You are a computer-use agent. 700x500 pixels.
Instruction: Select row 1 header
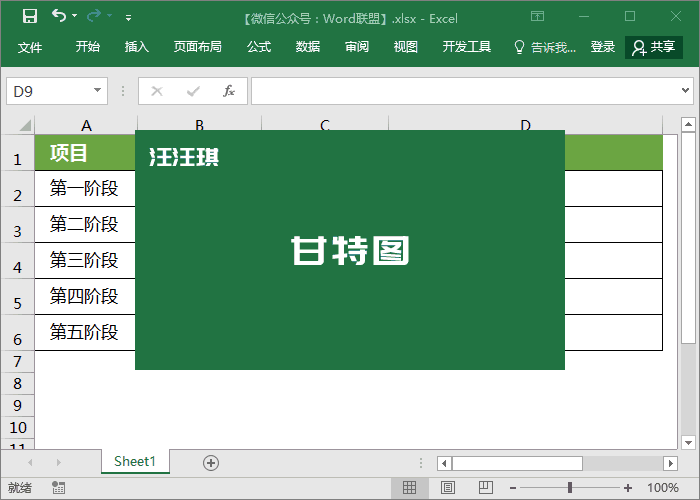click(x=17, y=153)
